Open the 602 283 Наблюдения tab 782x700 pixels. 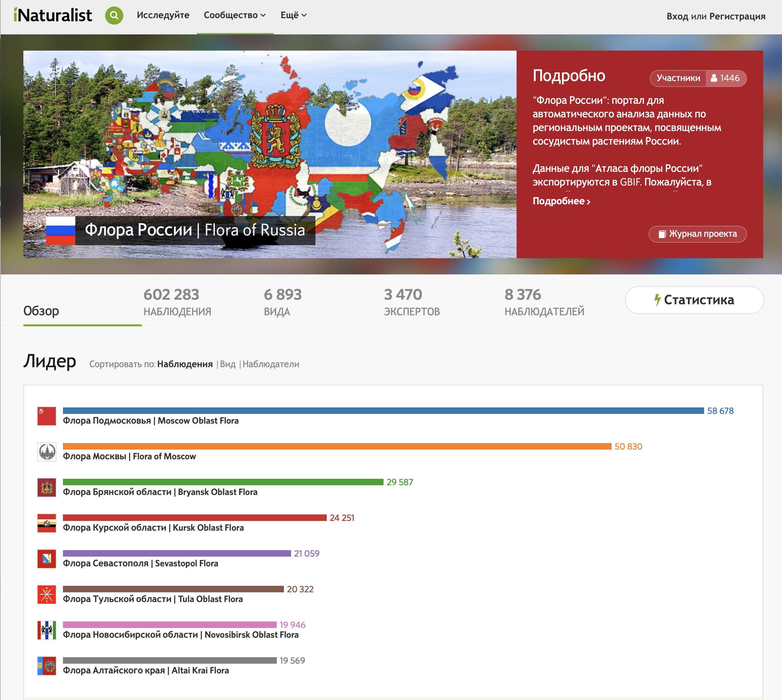177,302
